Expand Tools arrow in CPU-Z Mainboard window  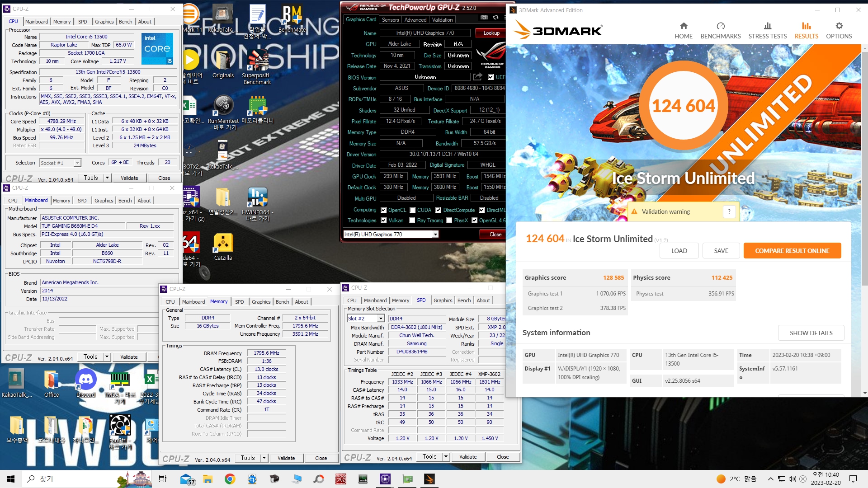point(107,357)
